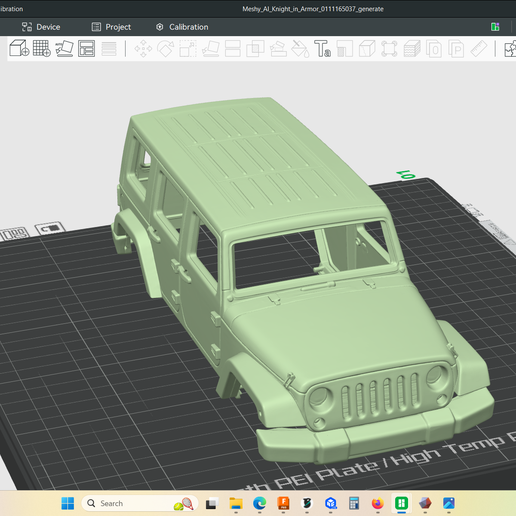Screen dimensions: 516x516
Task: Click the square with corner nodes icon
Action: tap(389, 49)
